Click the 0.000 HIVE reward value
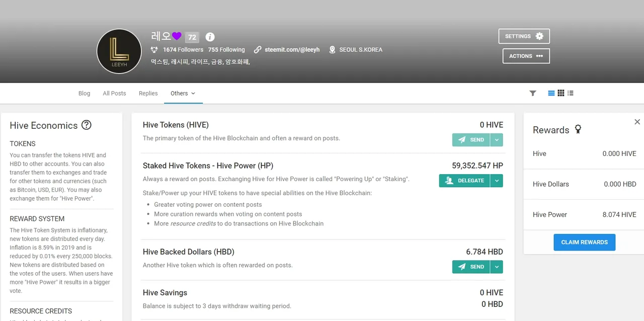The width and height of the screenshot is (644, 321). point(619,153)
